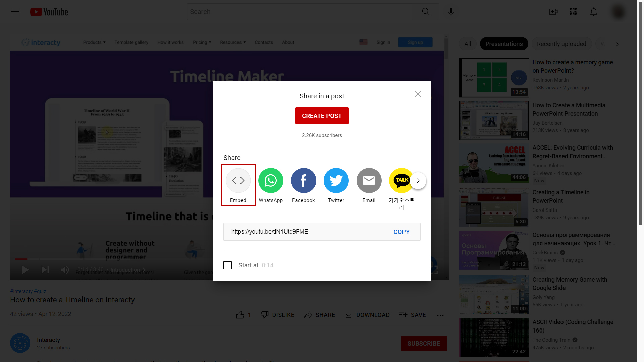This screenshot has width=644, height=362.
Task: Click COPY link button
Action: [401, 232]
